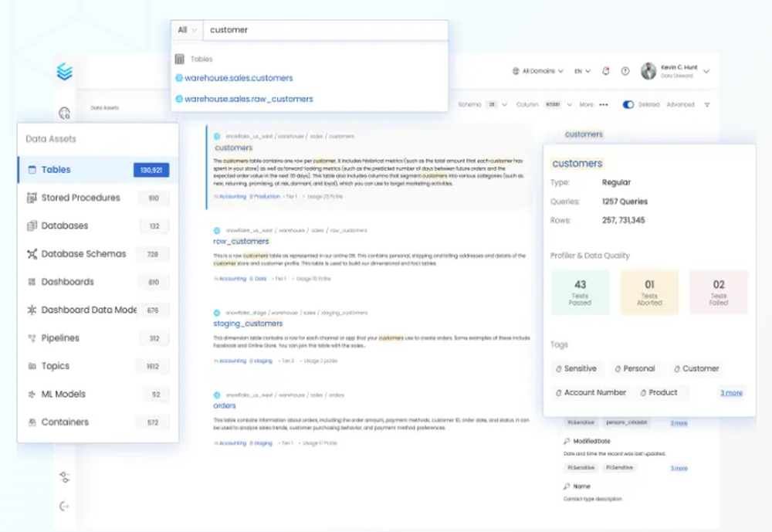
Task: Select ML Models in the Data Assets list
Action: coord(63,395)
